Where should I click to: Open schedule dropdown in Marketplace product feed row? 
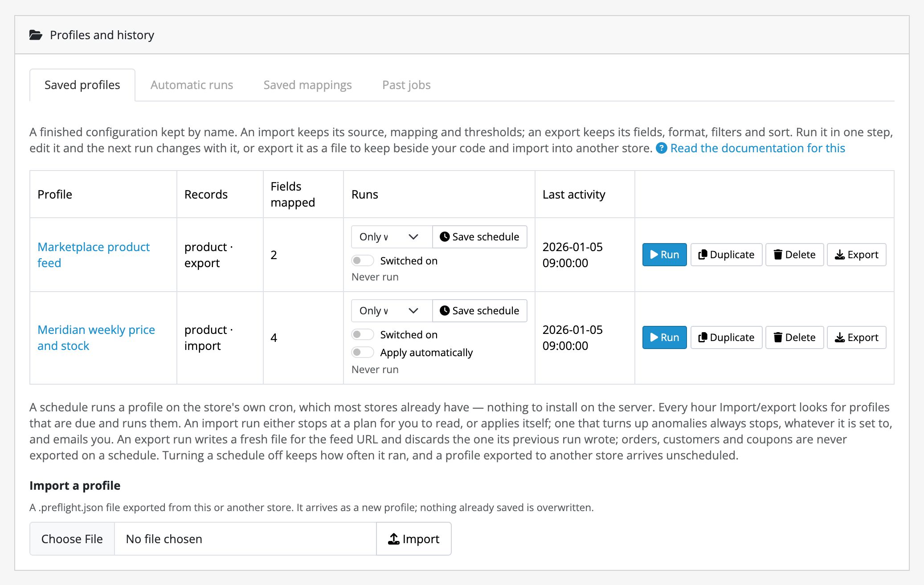[392, 237]
